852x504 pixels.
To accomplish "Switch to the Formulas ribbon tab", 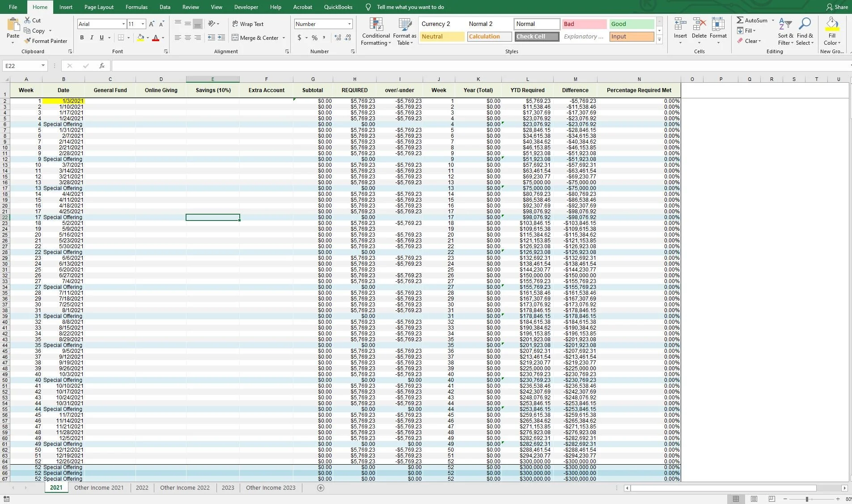I will coord(136,7).
